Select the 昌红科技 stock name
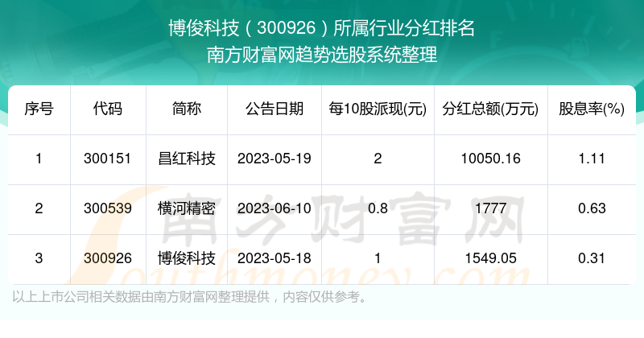Image resolution: width=644 pixels, height=338 pixels. [x=186, y=159]
